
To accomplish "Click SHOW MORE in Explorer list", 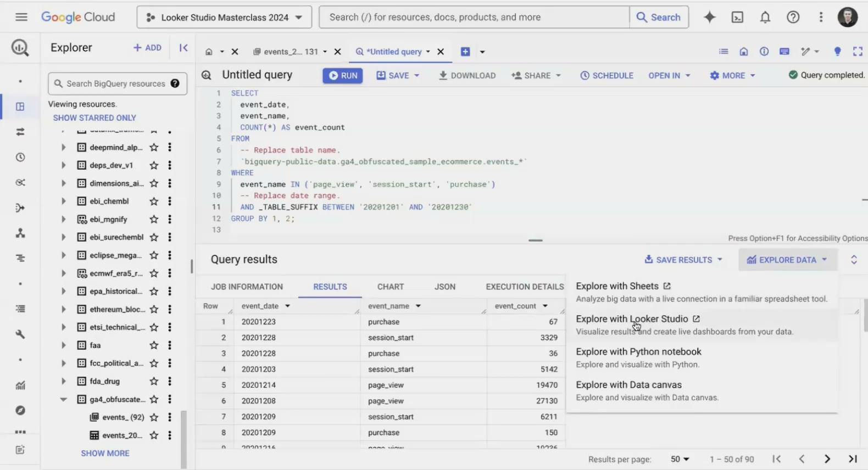I will pos(105,453).
